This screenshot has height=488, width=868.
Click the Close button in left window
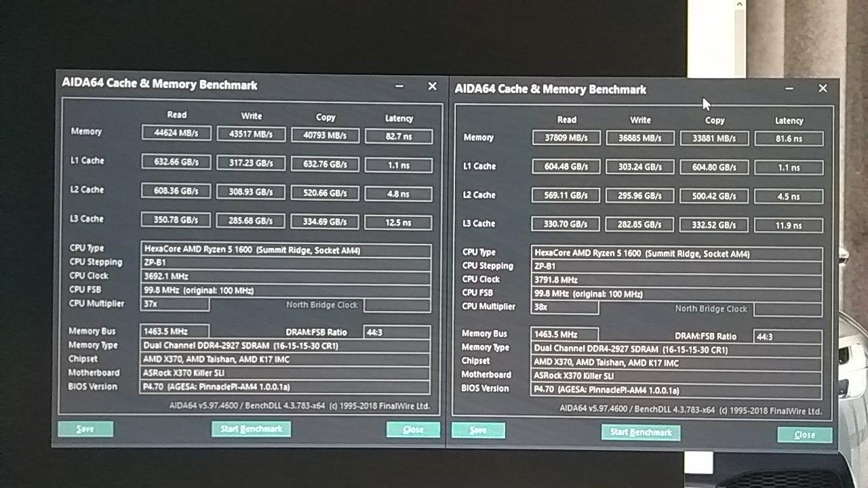pyautogui.click(x=413, y=430)
